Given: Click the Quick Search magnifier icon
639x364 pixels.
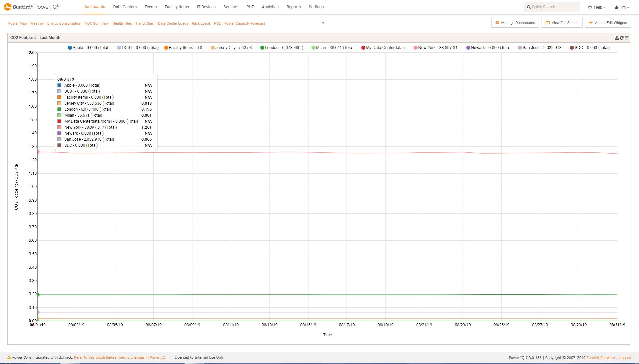Looking at the screenshot, I should coord(529,7).
